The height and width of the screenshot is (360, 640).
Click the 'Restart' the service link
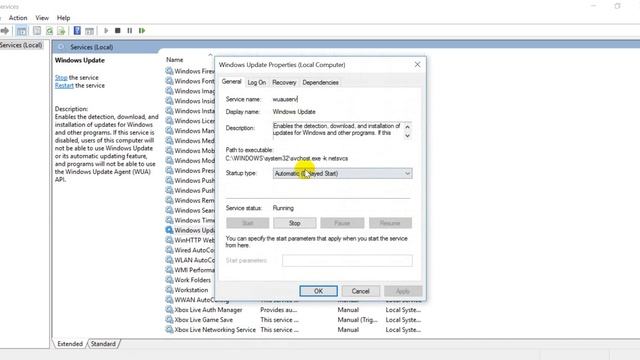coord(64,85)
